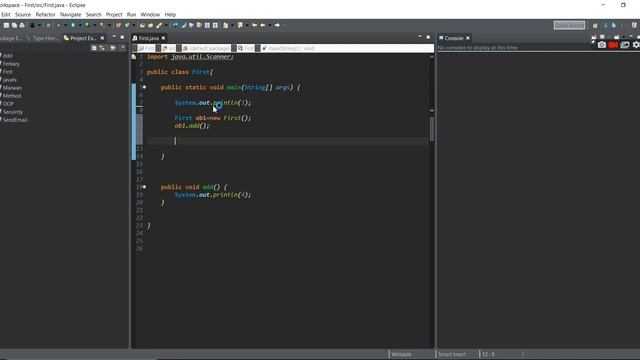
Task: Click the Quick Access search field
Action: pos(569,25)
